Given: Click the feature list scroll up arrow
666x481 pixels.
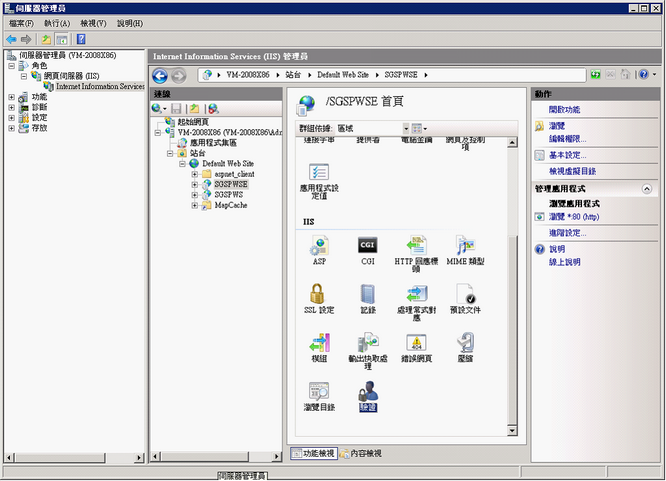Looking at the screenshot, I should pos(512,143).
